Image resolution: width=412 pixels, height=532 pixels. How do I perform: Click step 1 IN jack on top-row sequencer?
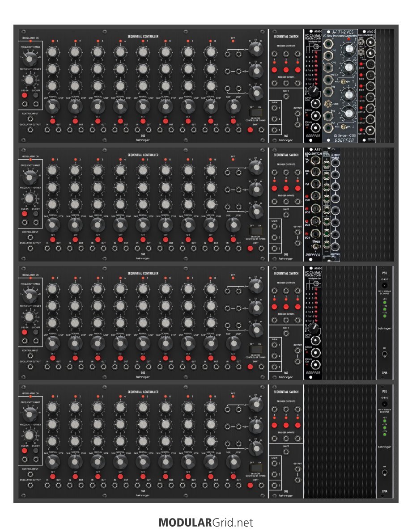[47, 130]
